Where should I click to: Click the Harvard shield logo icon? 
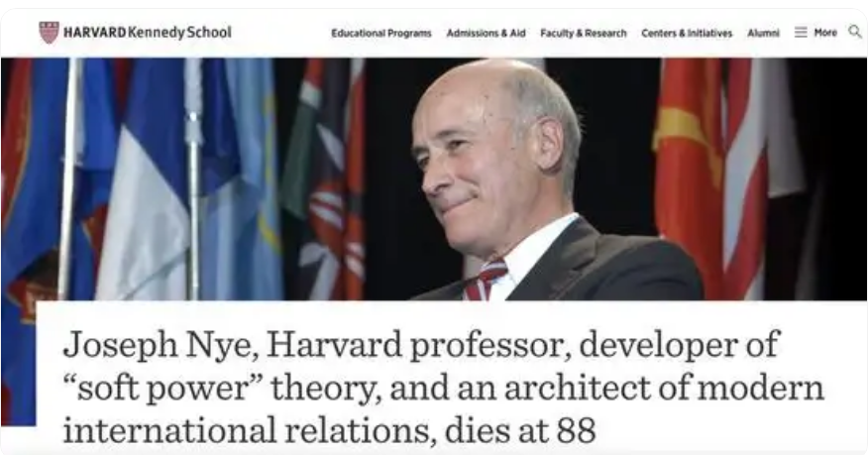50,32
